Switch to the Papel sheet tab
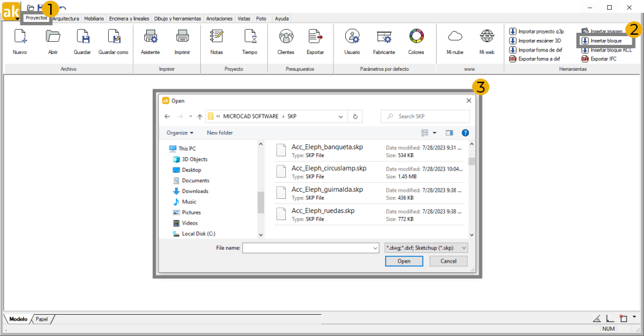Viewport: 644px width, 336px height. tap(42, 319)
